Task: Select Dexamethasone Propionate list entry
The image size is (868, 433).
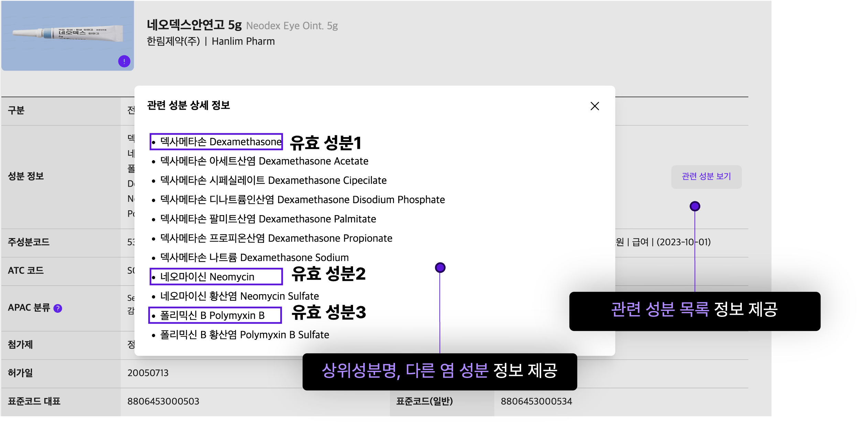Action: tap(276, 238)
